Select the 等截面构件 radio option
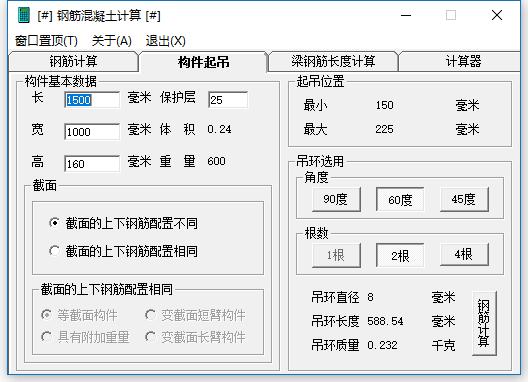The height and width of the screenshot is (382, 528). pos(79,315)
